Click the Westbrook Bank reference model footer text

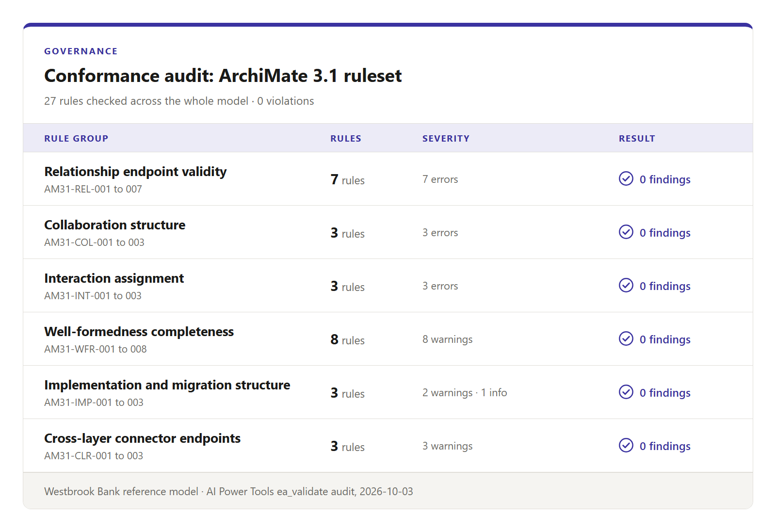[x=228, y=492]
